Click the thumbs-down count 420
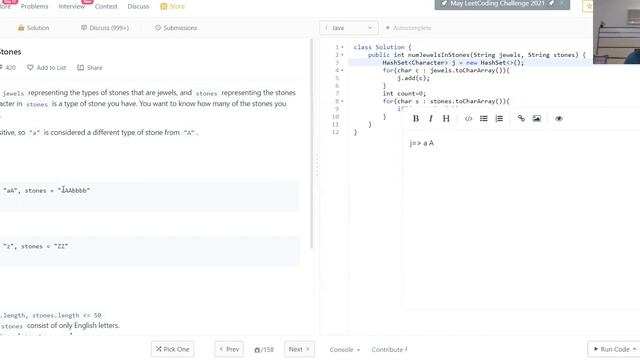Screen dimensions: 640x360 (x=8, y=67)
